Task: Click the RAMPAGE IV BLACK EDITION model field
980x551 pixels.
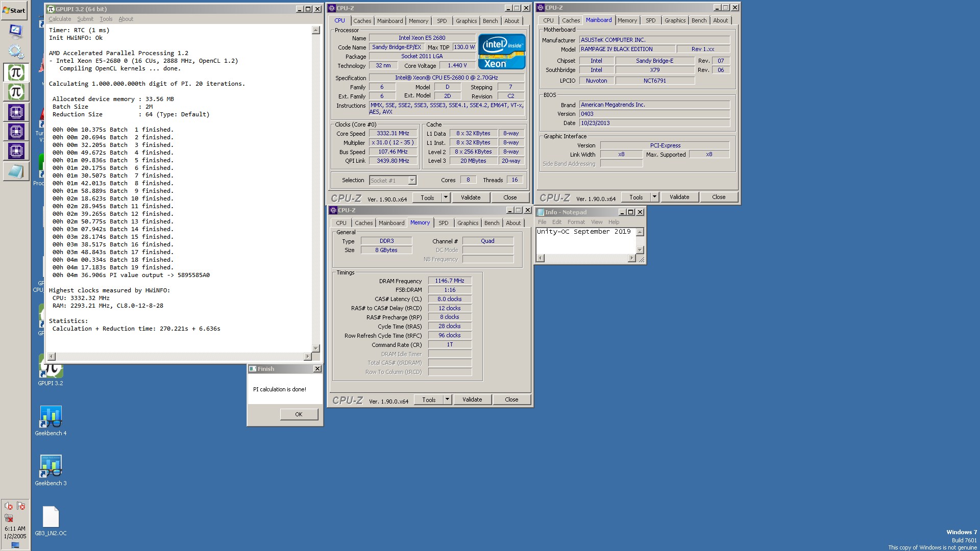Action: pos(627,49)
